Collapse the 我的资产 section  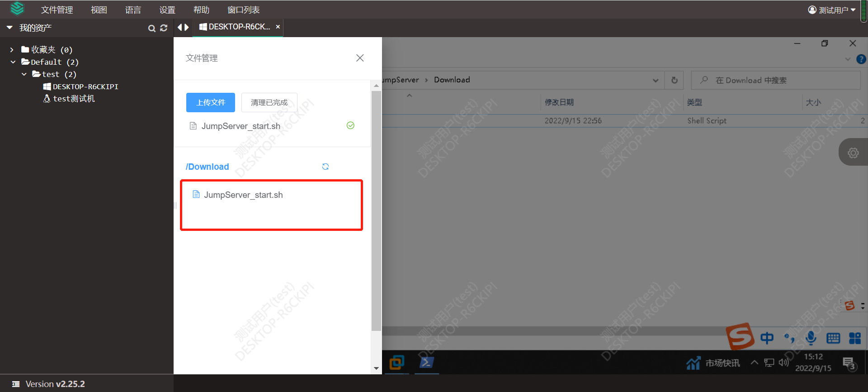pyautogui.click(x=9, y=28)
